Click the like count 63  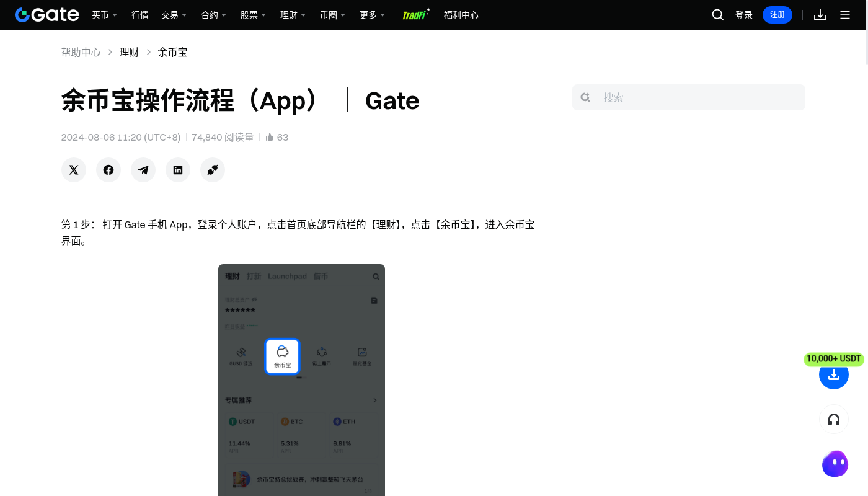pos(283,138)
